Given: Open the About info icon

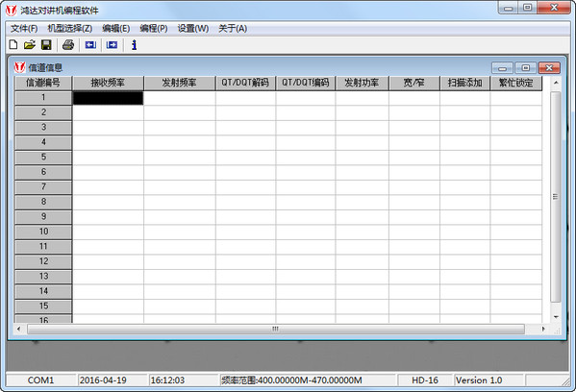Looking at the screenshot, I should click(134, 45).
